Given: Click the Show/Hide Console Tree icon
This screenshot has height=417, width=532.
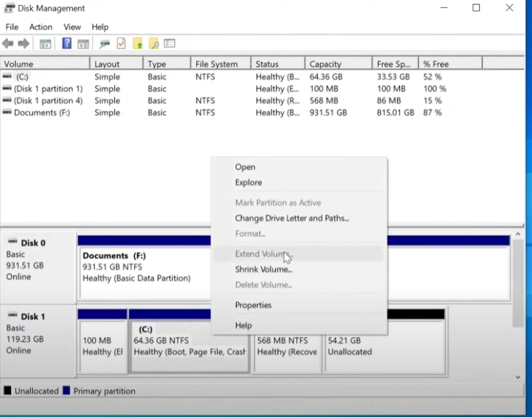Looking at the screenshot, I should [45, 44].
